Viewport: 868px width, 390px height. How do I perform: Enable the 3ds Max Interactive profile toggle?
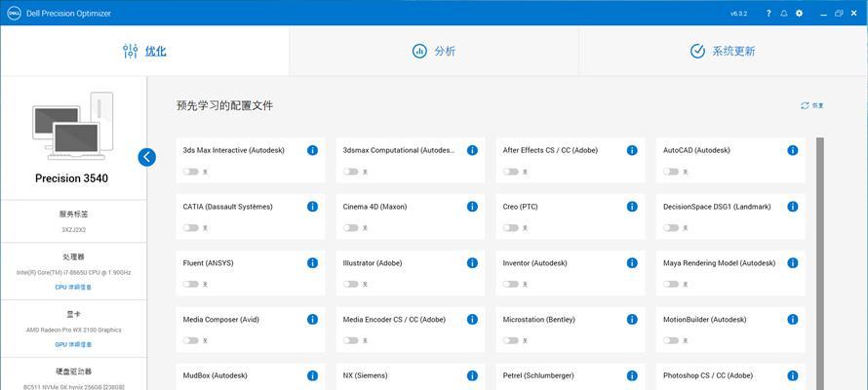(190, 172)
